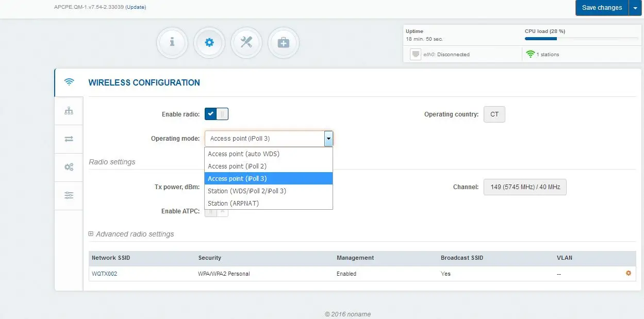The width and height of the screenshot is (644, 319).
Task: Open the Support medical kit icon
Action: (284, 43)
